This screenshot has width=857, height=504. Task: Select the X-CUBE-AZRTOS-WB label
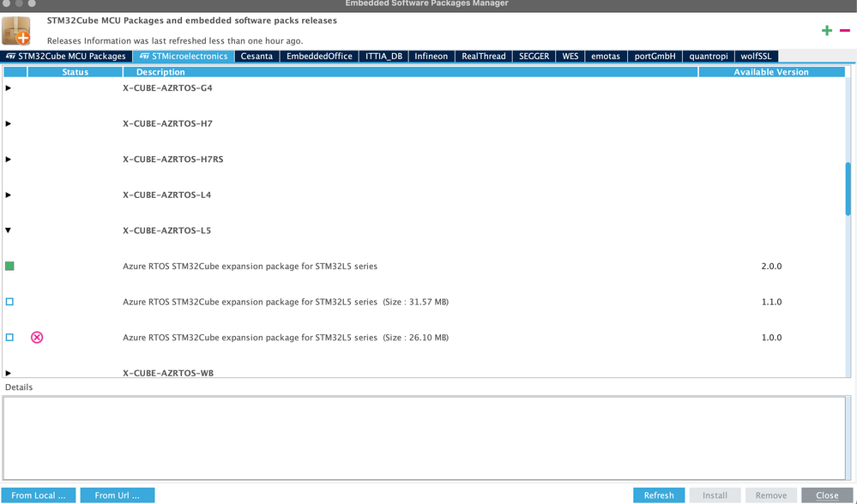[168, 373]
